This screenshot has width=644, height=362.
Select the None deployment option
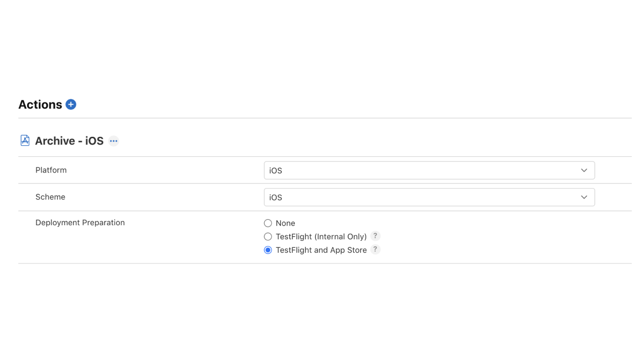point(268,223)
